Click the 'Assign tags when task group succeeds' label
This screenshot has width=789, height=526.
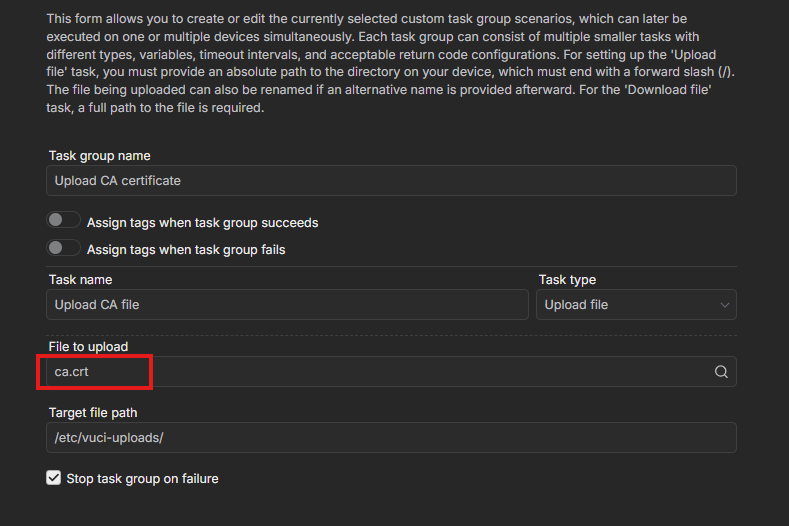202,222
